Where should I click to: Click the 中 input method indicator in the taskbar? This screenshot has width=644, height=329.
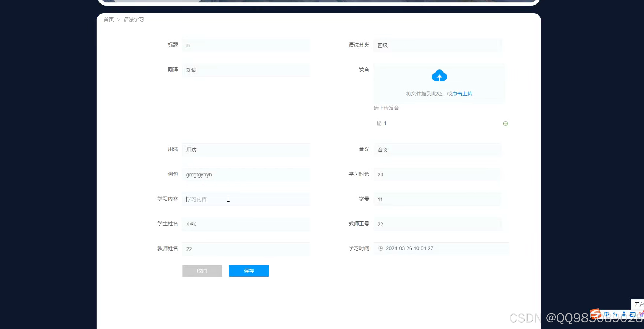point(607,314)
